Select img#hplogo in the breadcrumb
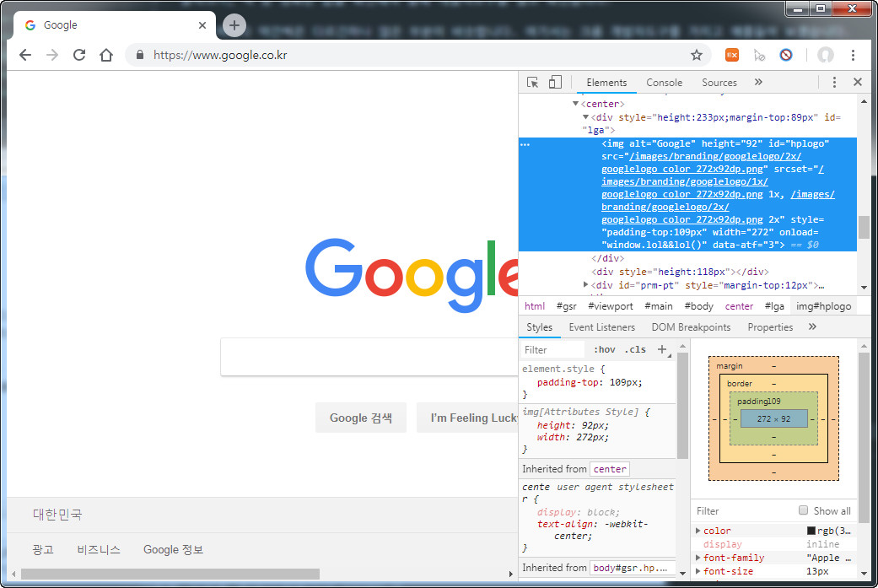This screenshot has width=878, height=588. pyautogui.click(x=824, y=305)
